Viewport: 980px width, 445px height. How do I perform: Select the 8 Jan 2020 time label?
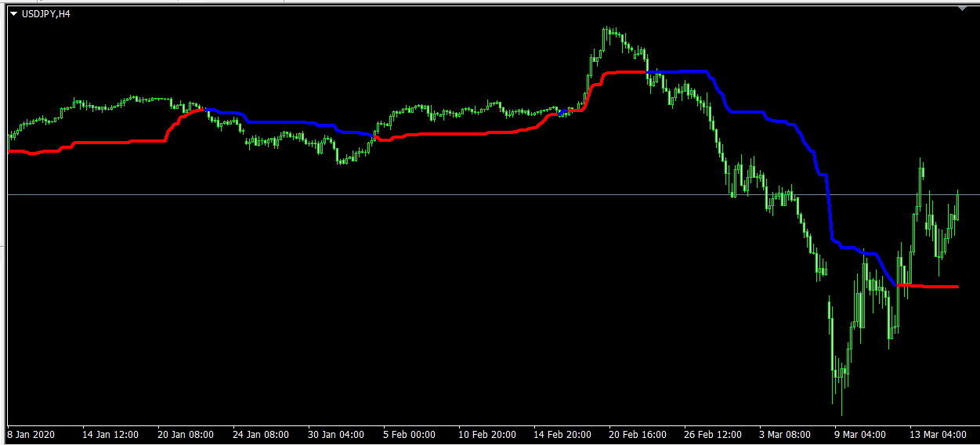[31, 434]
